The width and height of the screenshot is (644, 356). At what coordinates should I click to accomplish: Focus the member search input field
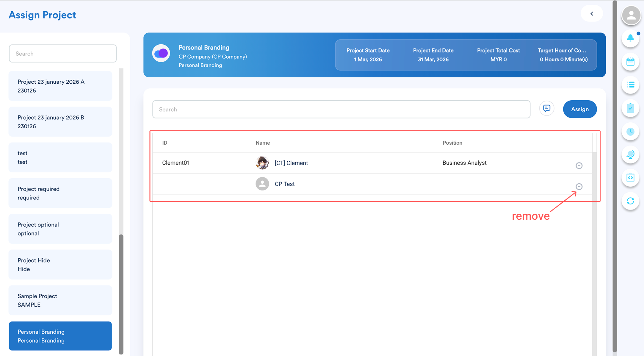(x=341, y=109)
